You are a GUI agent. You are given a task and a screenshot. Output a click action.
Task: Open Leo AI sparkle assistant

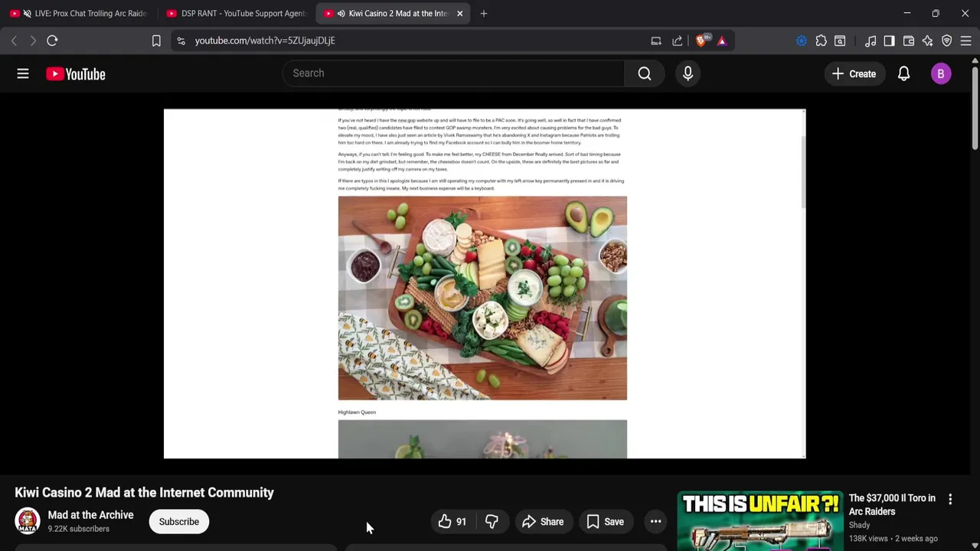[x=928, y=41]
